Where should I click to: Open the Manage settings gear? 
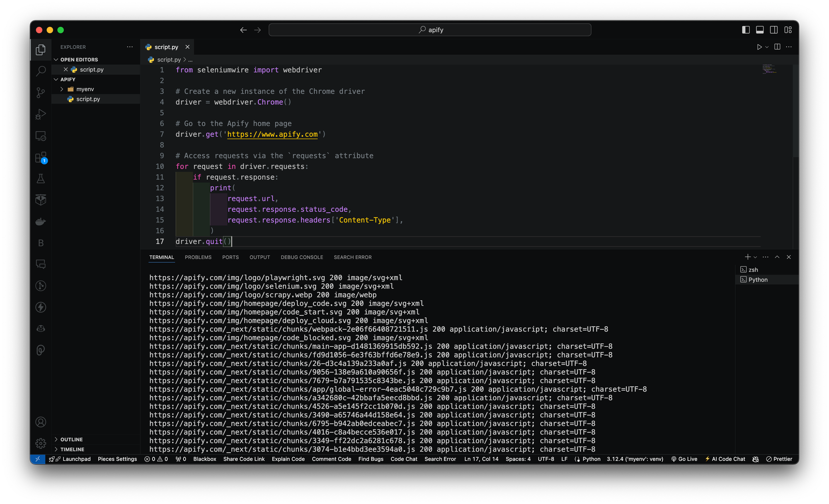point(40,443)
